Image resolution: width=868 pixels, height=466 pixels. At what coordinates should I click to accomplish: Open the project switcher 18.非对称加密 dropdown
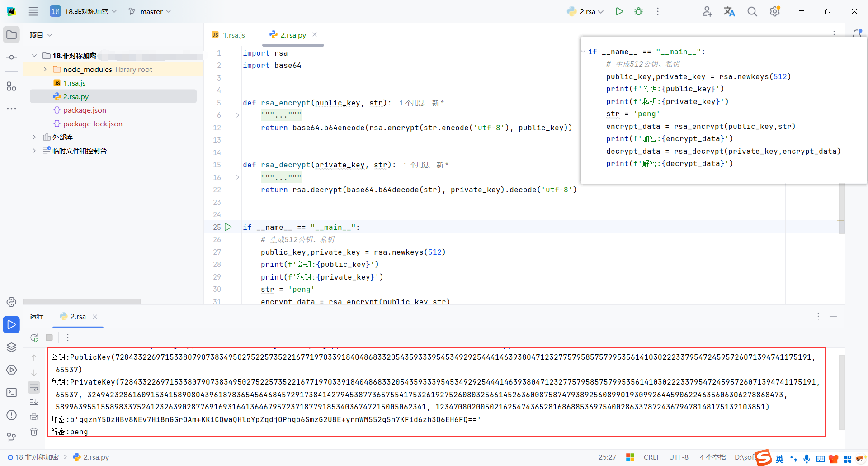tap(84, 11)
